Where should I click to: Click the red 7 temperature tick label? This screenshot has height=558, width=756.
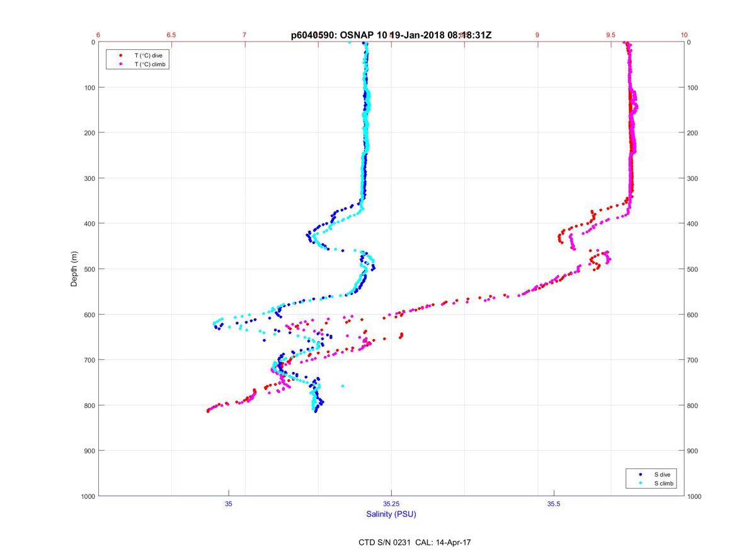click(x=244, y=35)
